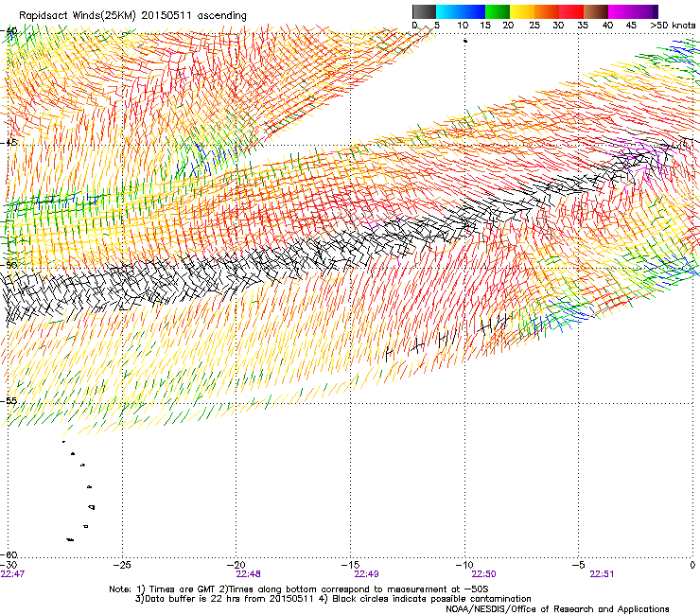Click the longitude label '-5'
Image resolution: width=700 pixels, height=615 pixels.
coord(578,566)
